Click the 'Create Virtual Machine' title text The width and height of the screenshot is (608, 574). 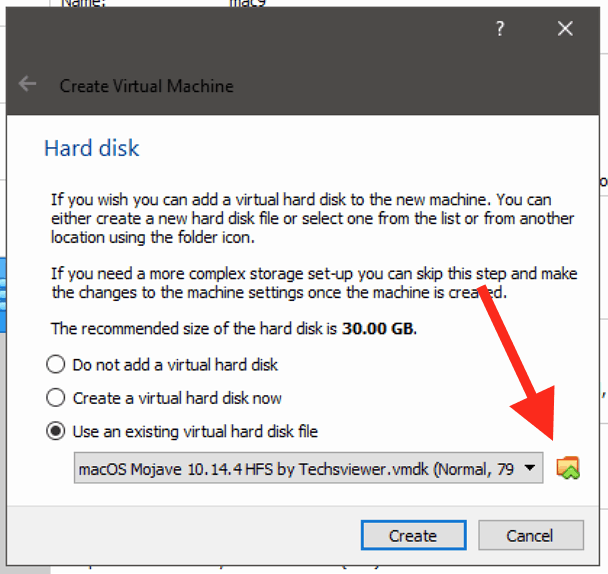pos(146,86)
